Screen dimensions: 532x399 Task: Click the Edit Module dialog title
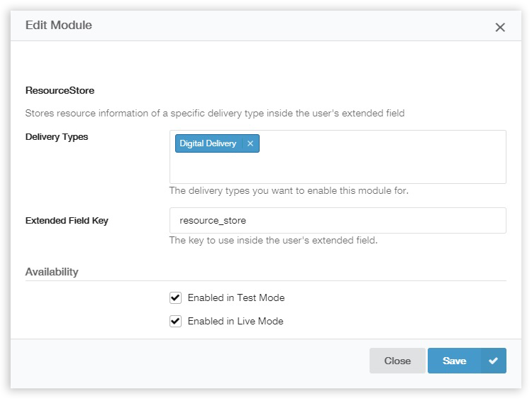pos(58,25)
